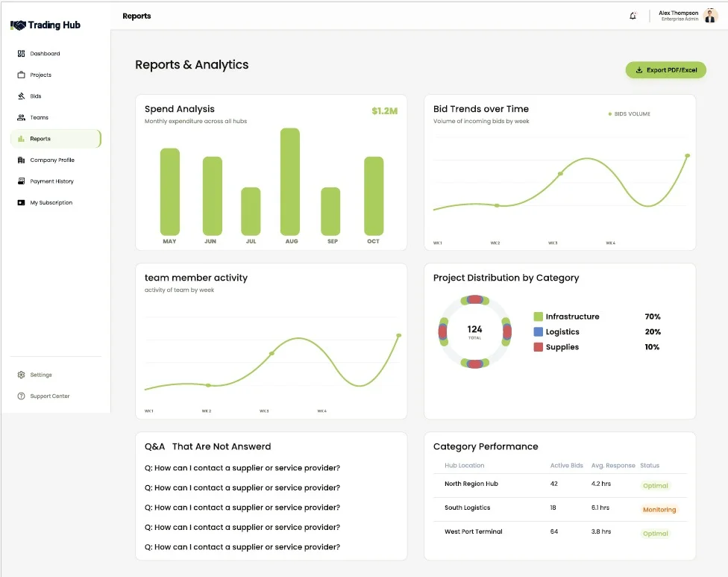Image resolution: width=728 pixels, height=577 pixels.
Task: Export report as PDF/Excel
Action: point(666,70)
